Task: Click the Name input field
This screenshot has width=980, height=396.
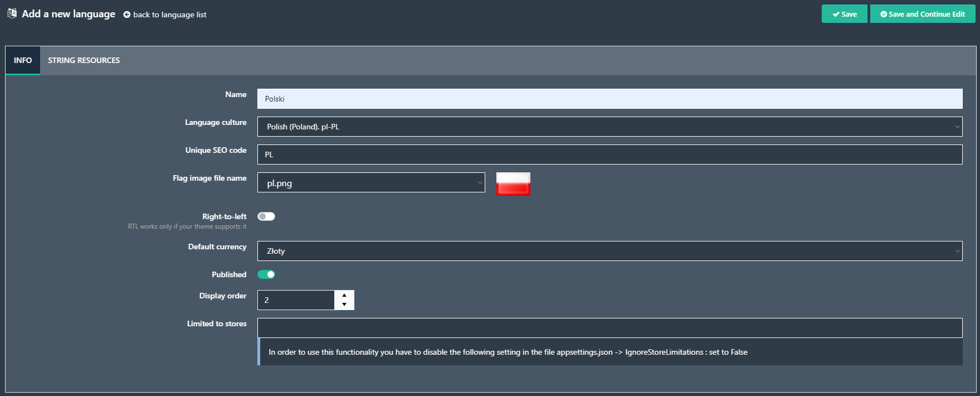Action: coord(610,99)
